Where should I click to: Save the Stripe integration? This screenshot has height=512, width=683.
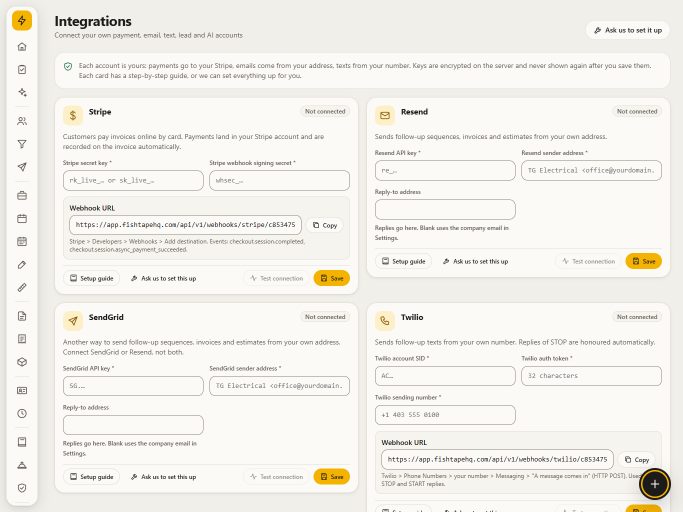point(331,278)
